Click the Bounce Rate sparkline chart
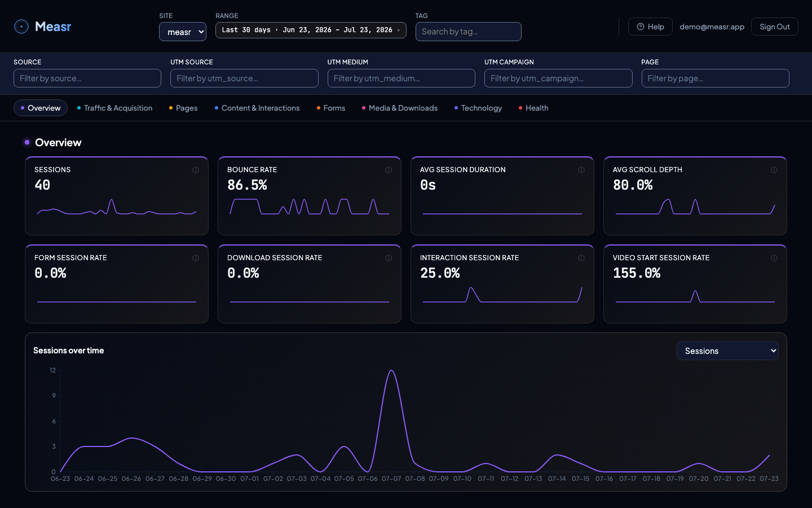The width and height of the screenshot is (812, 508). pos(310,207)
